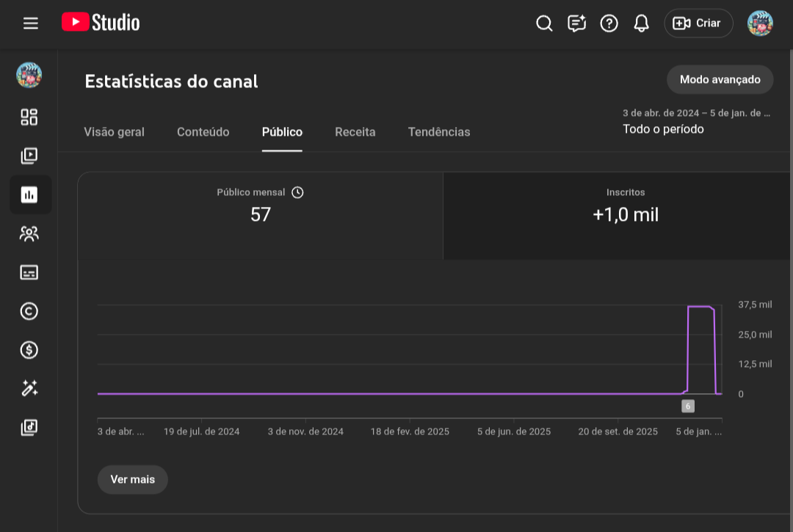This screenshot has height=532, width=793.
Task: Click the Ver mais button
Action: pyautogui.click(x=132, y=479)
